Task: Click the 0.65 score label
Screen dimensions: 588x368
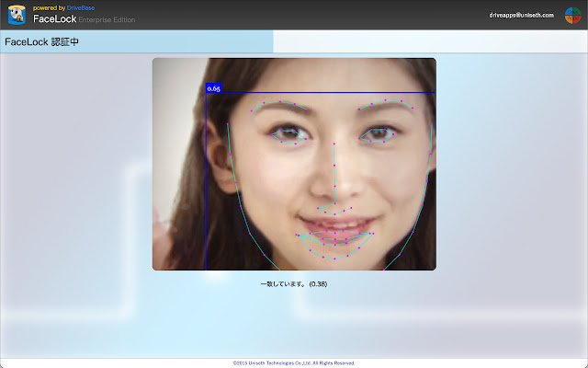Action: (x=214, y=88)
